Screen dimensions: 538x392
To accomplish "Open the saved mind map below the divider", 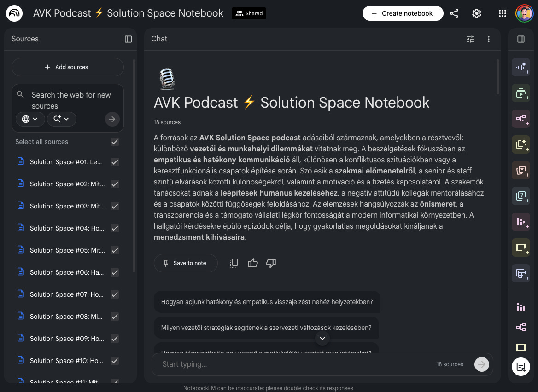I will pyautogui.click(x=521, y=327).
